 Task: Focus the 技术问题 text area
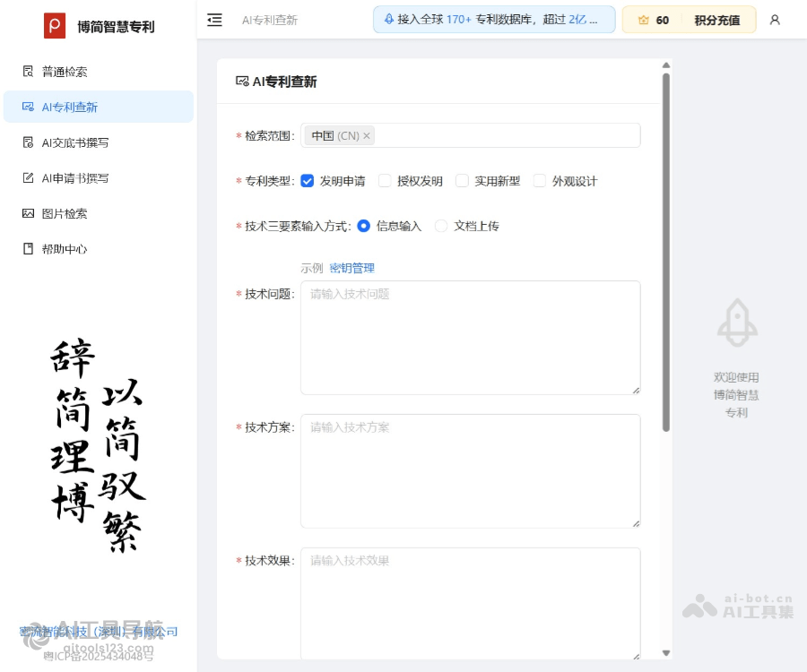(x=471, y=338)
